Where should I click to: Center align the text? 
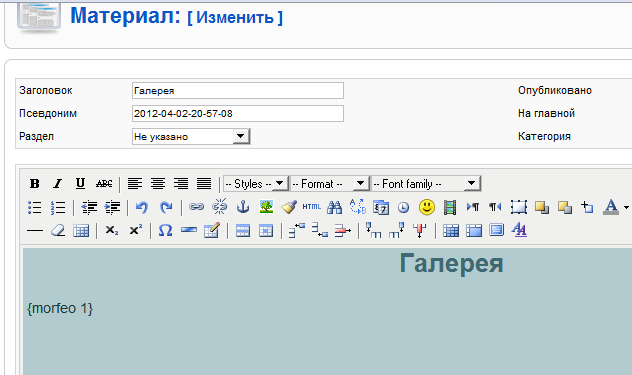(x=158, y=184)
